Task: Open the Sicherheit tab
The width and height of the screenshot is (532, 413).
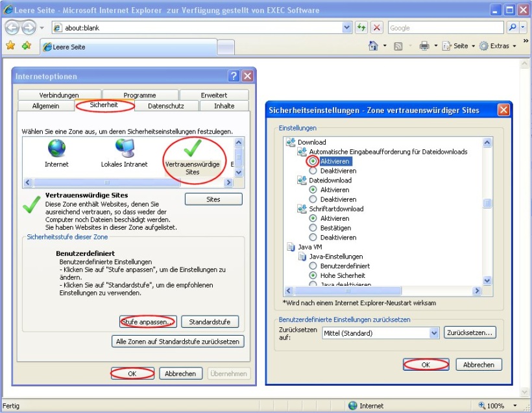Action: pos(104,105)
